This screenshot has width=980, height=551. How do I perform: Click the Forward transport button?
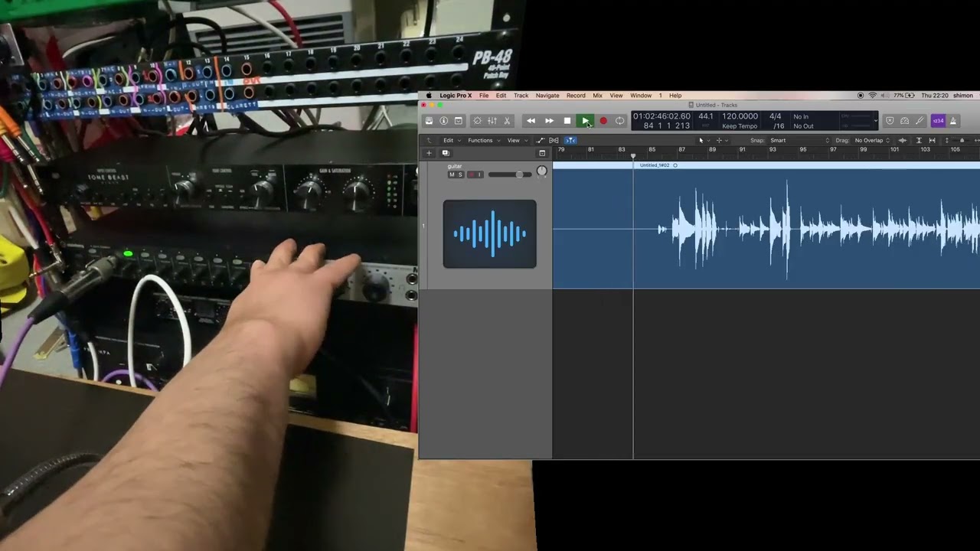(549, 121)
